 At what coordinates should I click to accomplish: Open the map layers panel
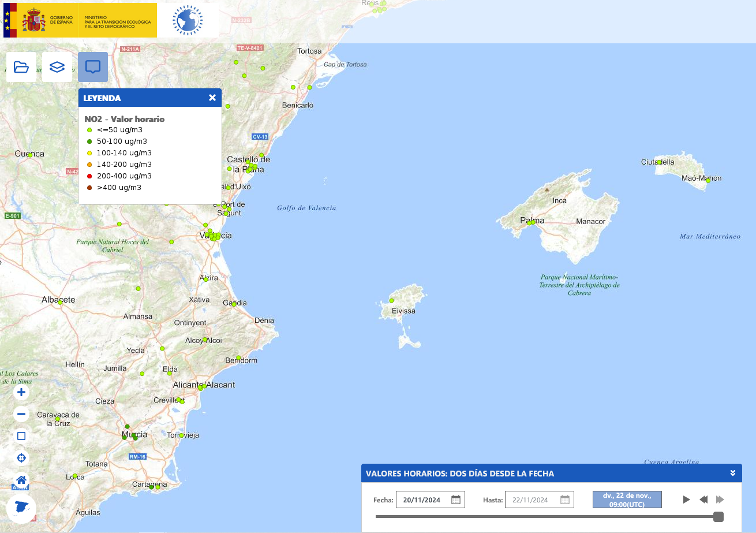point(57,67)
